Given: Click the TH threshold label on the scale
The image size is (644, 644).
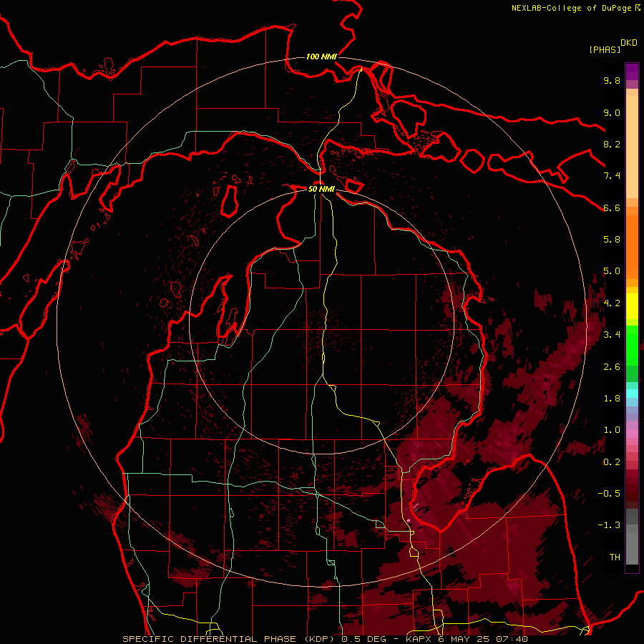Looking at the screenshot, I should pyautogui.click(x=615, y=557).
